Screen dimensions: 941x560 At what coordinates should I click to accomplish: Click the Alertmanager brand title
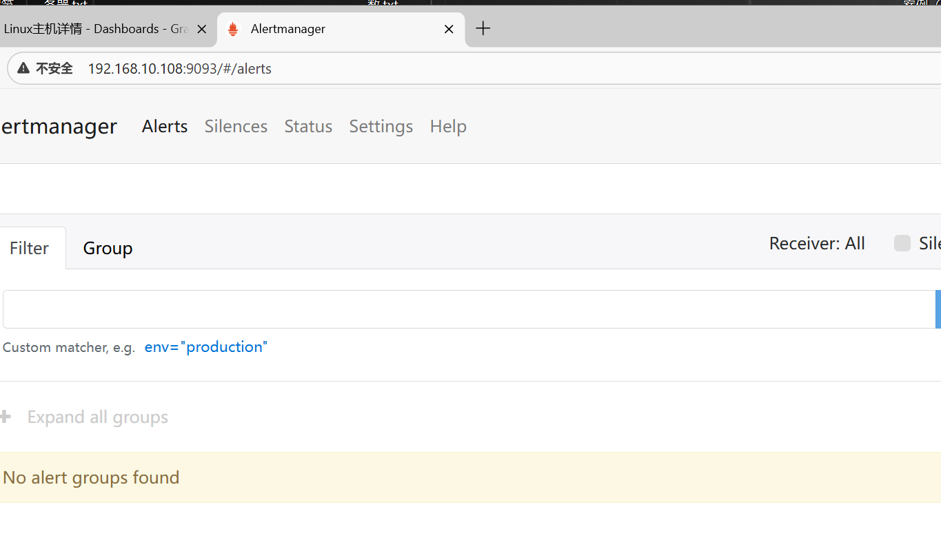pyautogui.click(x=59, y=126)
